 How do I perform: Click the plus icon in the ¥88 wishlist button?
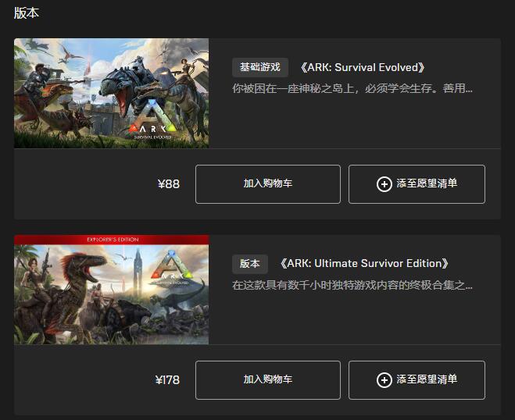click(384, 184)
